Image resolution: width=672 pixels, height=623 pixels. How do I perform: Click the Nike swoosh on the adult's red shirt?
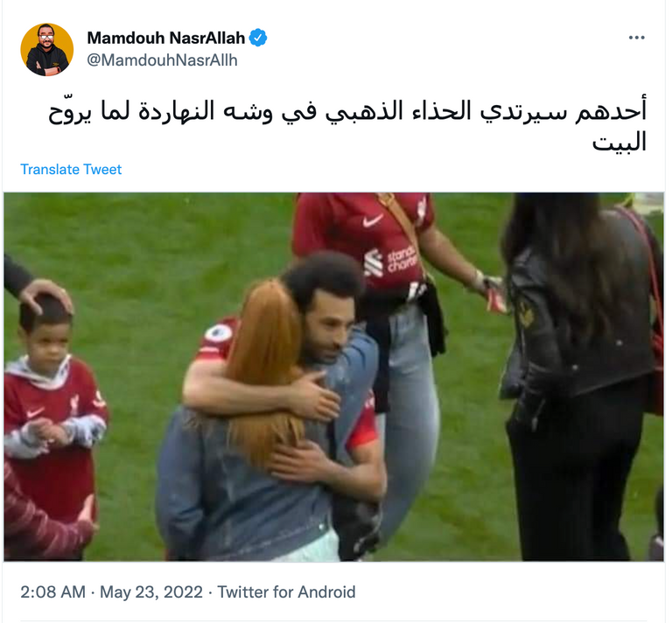[x=372, y=220]
